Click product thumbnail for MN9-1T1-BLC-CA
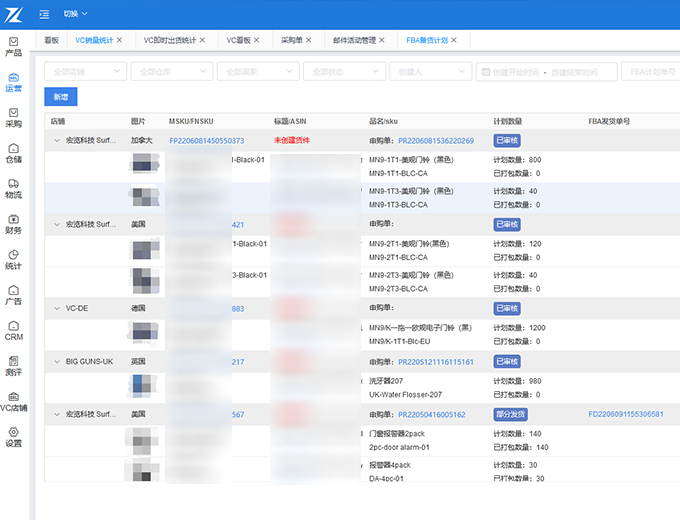680x520 pixels. click(145, 166)
